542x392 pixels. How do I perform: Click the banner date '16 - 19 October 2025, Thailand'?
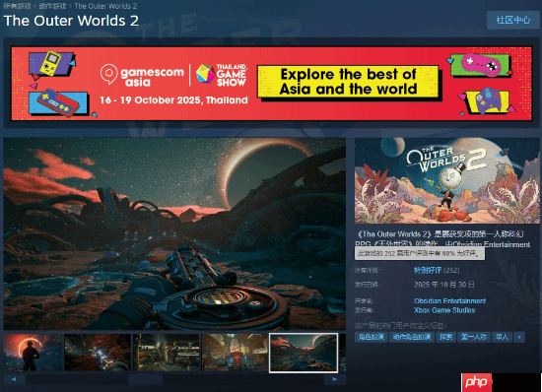(x=173, y=100)
